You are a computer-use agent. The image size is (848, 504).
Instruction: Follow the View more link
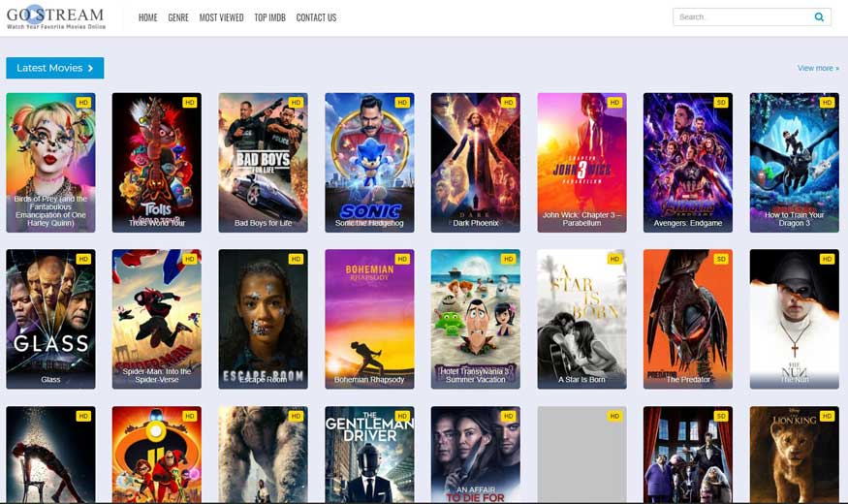818,68
